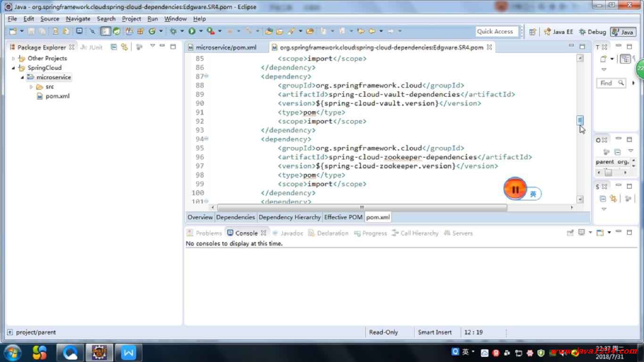The height and width of the screenshot is (362, 644).
Task: Close the Edgware.SR4.pom editor tab
Action: [489, 47]
